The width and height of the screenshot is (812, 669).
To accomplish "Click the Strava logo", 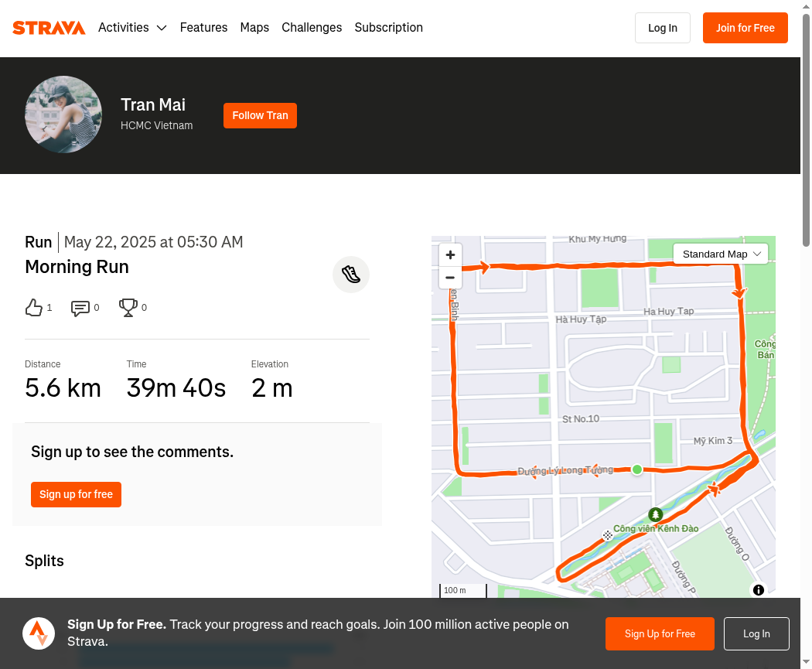I will pos(49,27).
